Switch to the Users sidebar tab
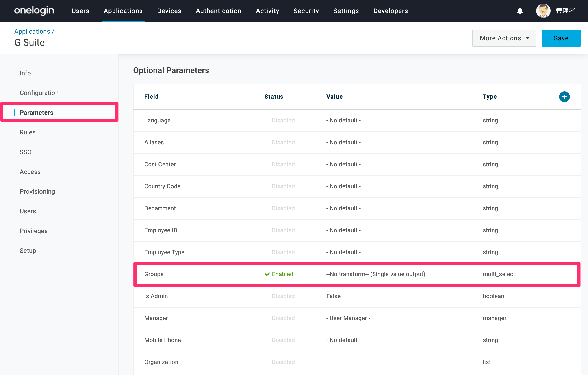The height and width of the screenshot is (375, 588). tap(28, 211)
